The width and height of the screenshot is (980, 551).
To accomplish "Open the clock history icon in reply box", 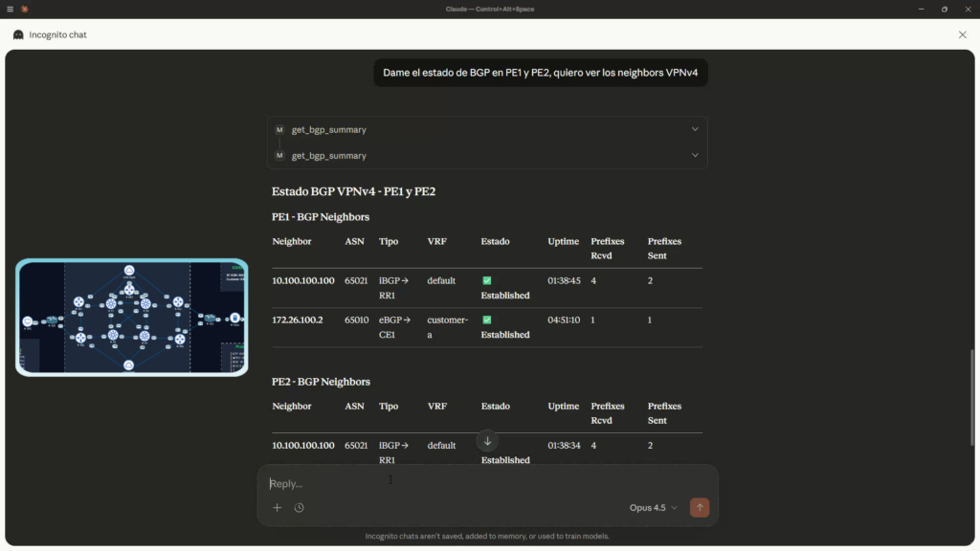I will coord(300,508).
